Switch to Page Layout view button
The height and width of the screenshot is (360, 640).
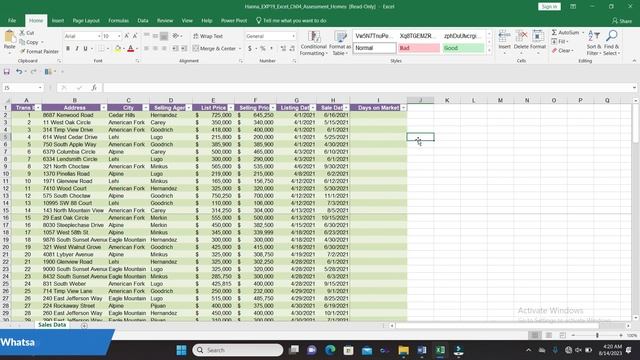pos(549,335)
